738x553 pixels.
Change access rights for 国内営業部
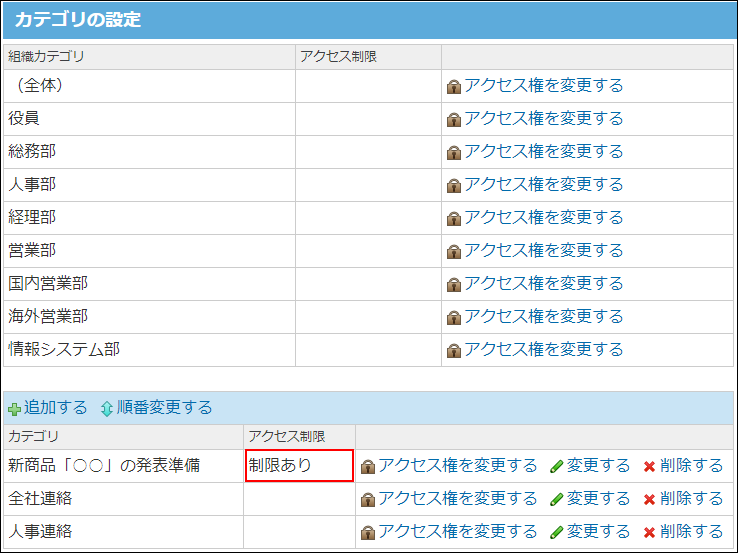click(544, 283)
